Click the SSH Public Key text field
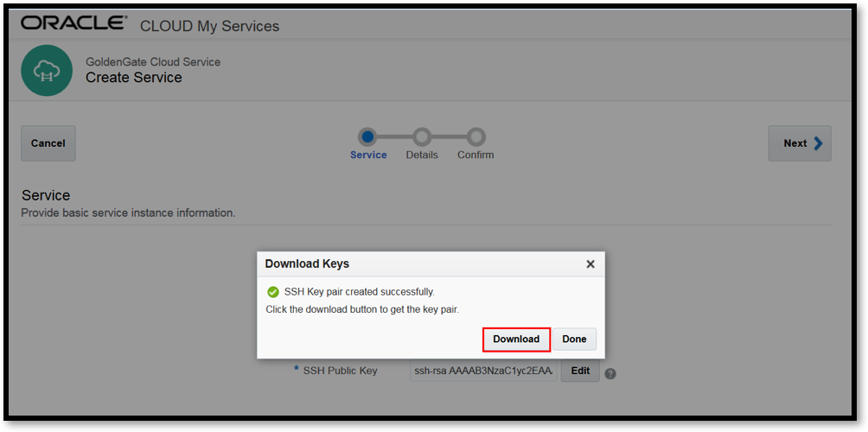Screen dimensions: 868x432 tap(483, 372)
